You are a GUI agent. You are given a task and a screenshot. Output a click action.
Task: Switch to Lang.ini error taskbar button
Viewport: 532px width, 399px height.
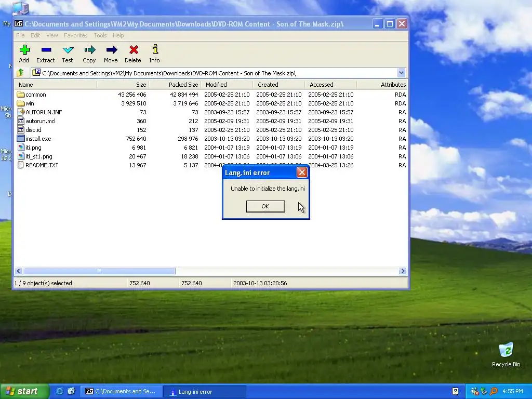(x=204, y=392)
